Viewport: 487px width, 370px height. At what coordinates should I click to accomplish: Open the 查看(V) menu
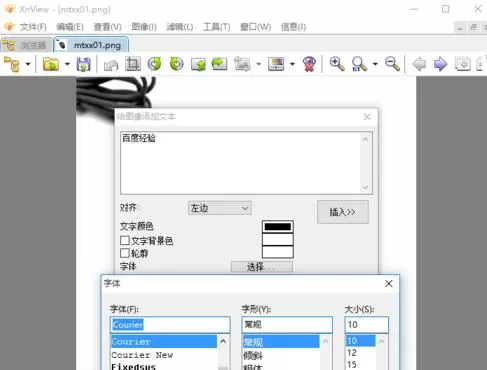point(107,27)
